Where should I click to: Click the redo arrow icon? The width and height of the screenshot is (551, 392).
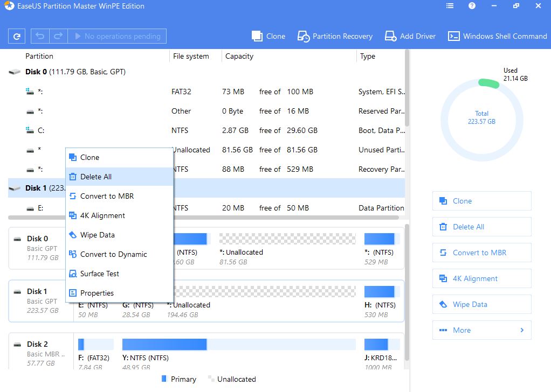[58, 36]
